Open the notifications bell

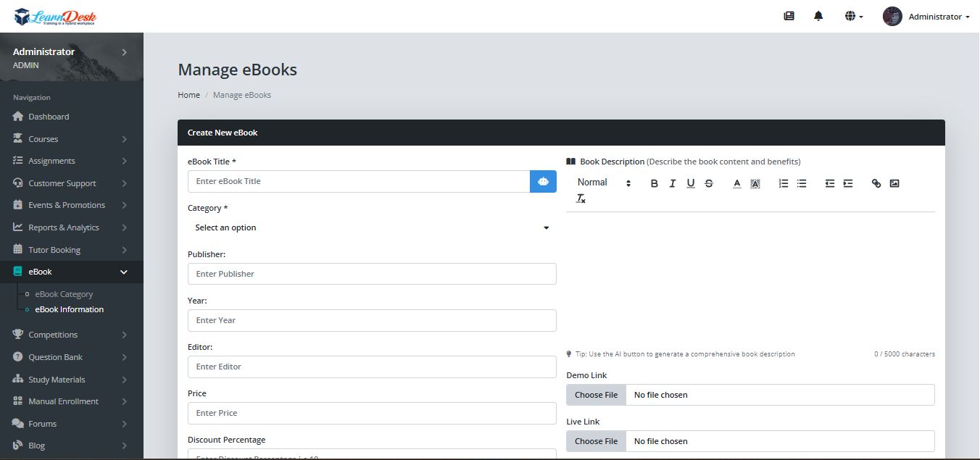point(818,16)
